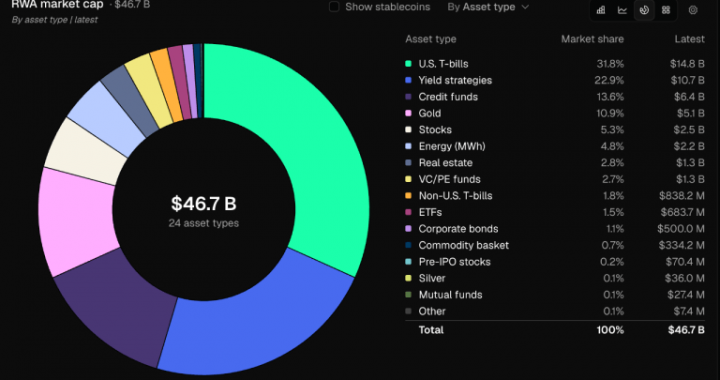Click the ETFs magenta legend swatch
The image size is (720, 380).
[408, 212]
